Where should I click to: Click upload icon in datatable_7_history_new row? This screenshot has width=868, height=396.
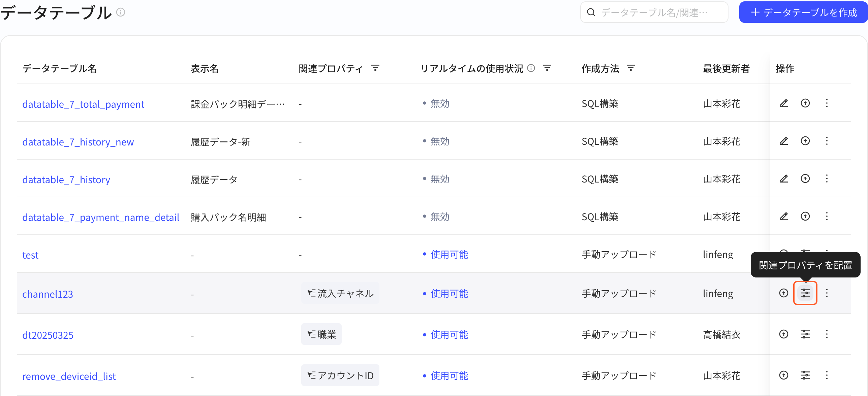(805, 141)
